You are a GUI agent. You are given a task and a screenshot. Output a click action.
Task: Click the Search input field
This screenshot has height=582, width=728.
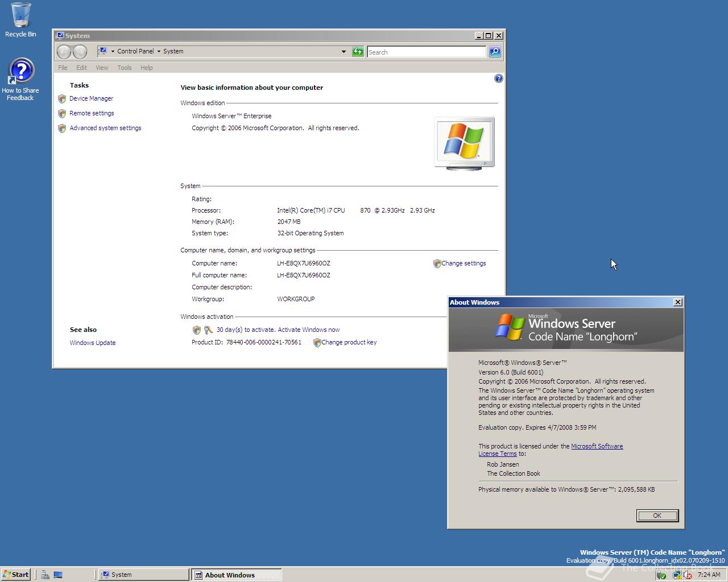[427, 52]
